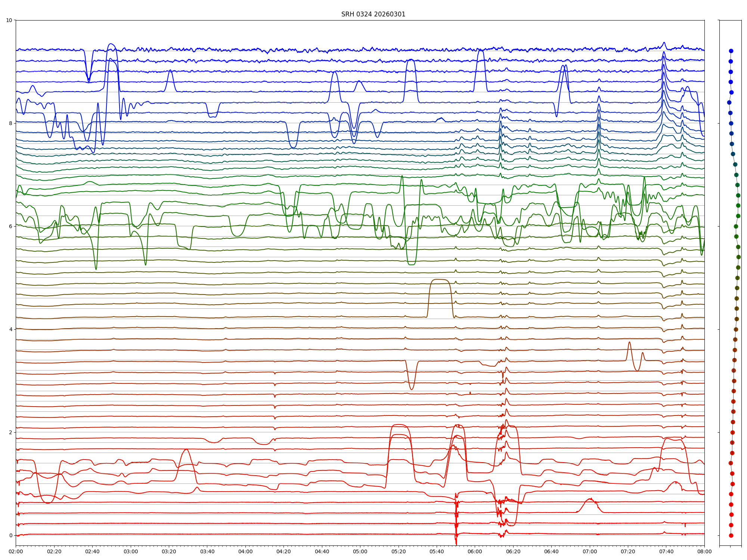This screenshot has width=747, height=560.
Task: Click the 05:20 time axis label
Action: click(399, 551)
